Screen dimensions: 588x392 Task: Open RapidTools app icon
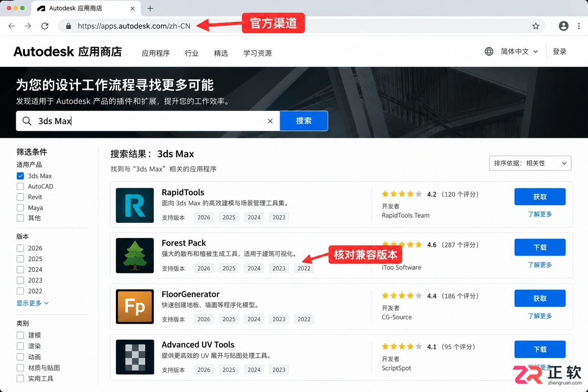pos(135,205)
